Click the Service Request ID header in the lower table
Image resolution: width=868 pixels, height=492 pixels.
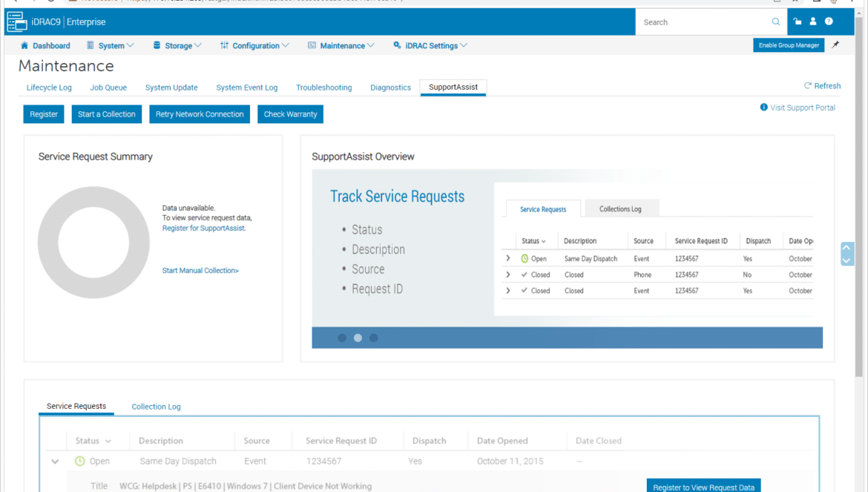click(341, 441)
